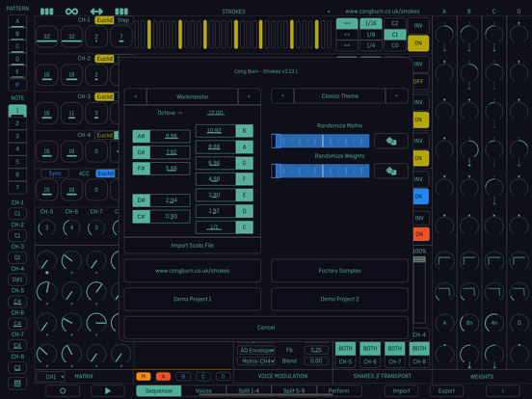Click the info 'i' button

coord(503,391)
